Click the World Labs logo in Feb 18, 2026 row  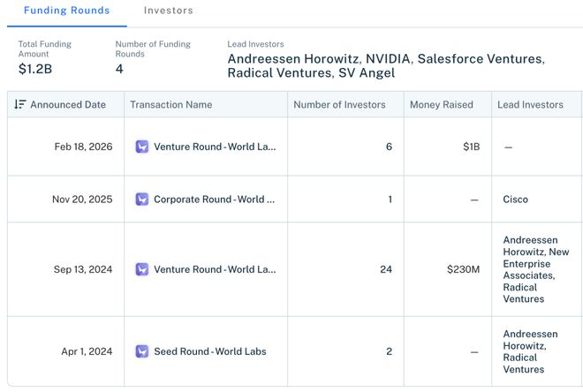tap(142, 147)
